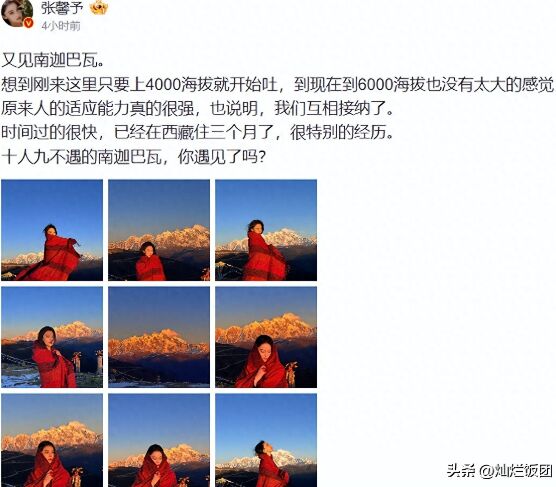556x487 pixels.
Task: Click the orange verified V badge
Action: click(x=28, y=23)
